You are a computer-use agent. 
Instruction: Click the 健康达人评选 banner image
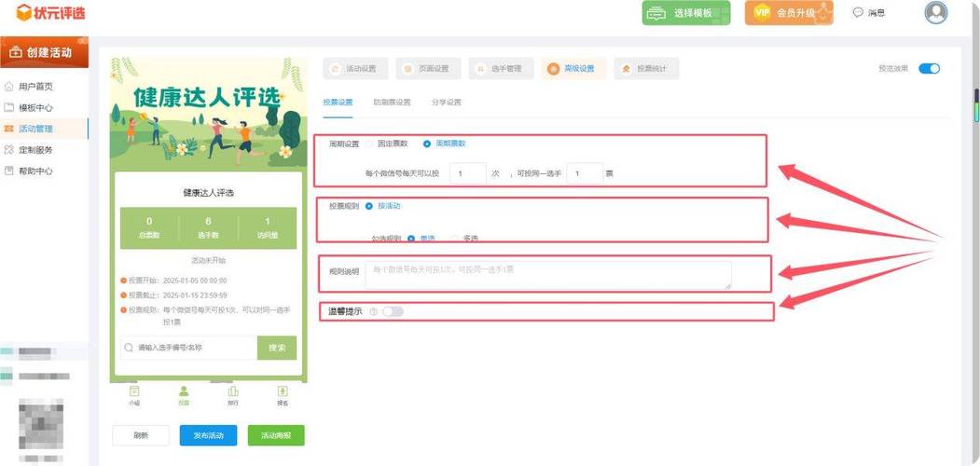(209, 115)
